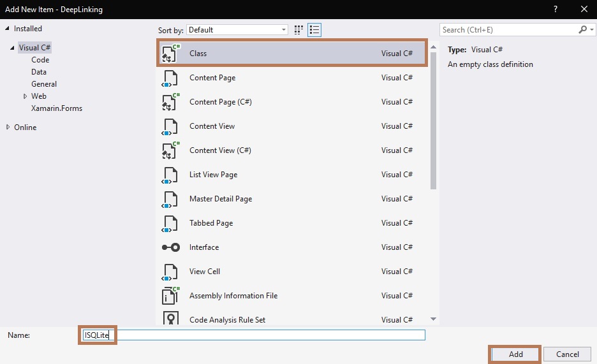
Task: Select the "Content View (C#)" template name
Action: [x=220, y=150]
